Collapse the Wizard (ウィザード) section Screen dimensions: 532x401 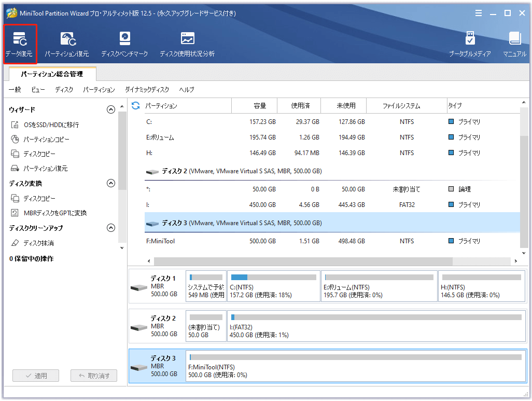click(110, 109)
